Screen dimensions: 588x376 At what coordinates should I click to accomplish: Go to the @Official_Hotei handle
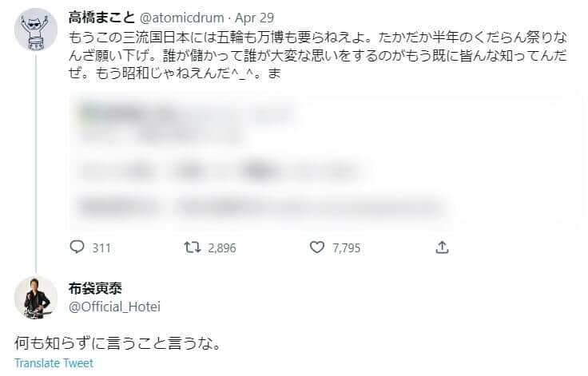pyautogui.click(x=112, y=305)
